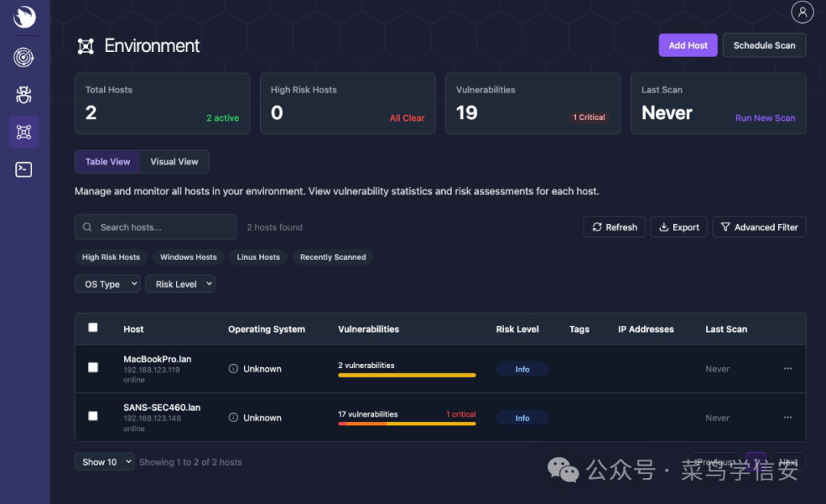Screen dimensions: 826x504
Task: Click the Environment heading icon
Action: pyautogui.click(x=86, y=47)
